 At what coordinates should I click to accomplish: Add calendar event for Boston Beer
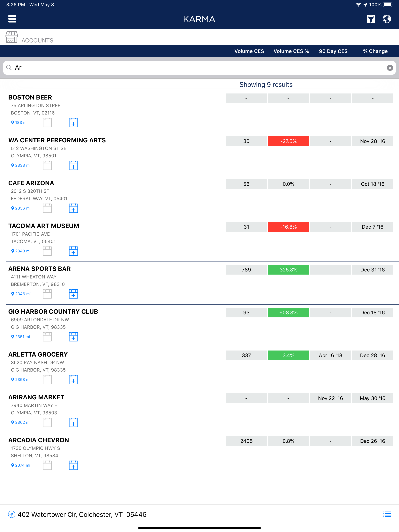(x=73, y=122)
